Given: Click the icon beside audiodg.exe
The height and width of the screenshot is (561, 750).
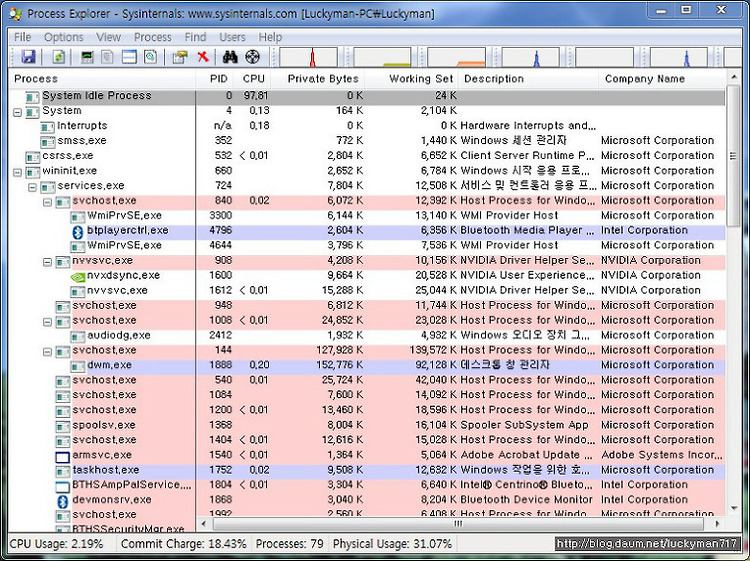Looking at the screenshot, I should point(78,337).
